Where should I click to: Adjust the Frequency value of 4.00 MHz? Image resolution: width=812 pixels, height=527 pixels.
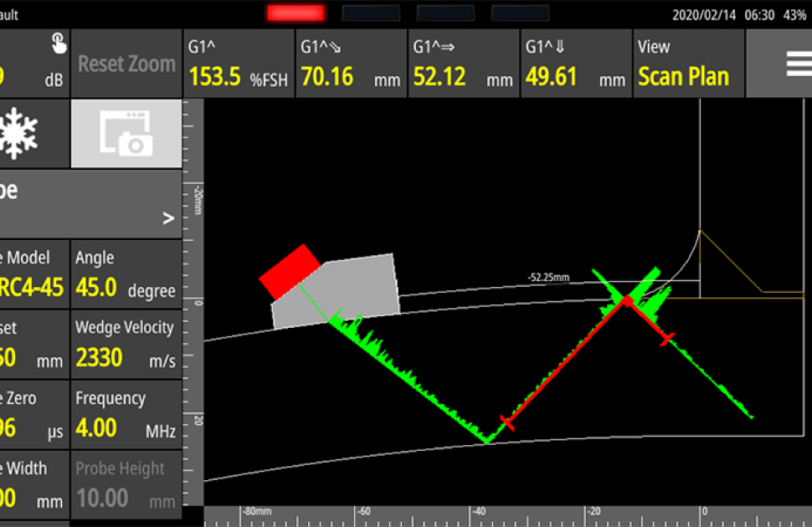[x=126, y=414]
